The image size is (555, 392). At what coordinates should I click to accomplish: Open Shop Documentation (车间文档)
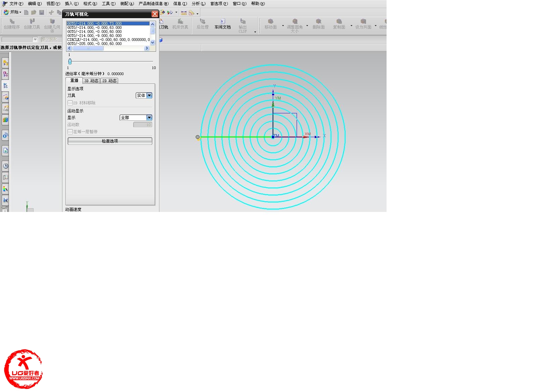tap(222, 24)
